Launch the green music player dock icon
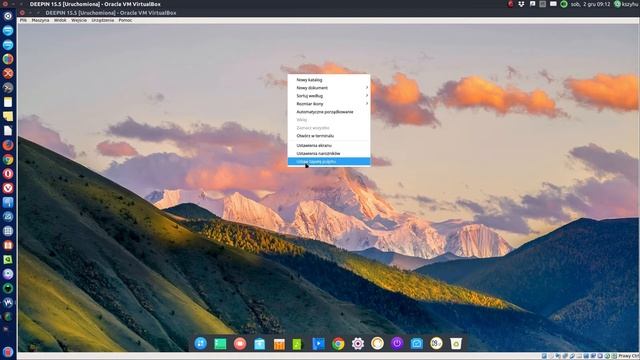This screenshot has height=360, width=640. [x=298, y=344]
